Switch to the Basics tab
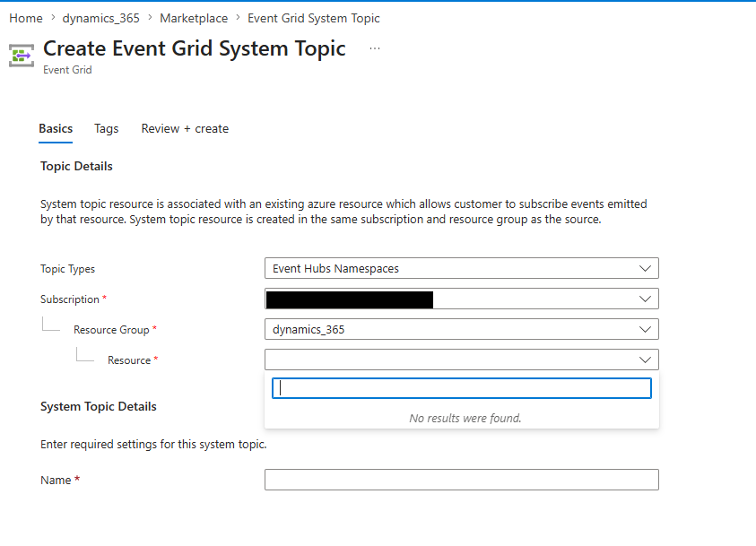The width and height of the screenshot is (756, 546). (56, 129)
